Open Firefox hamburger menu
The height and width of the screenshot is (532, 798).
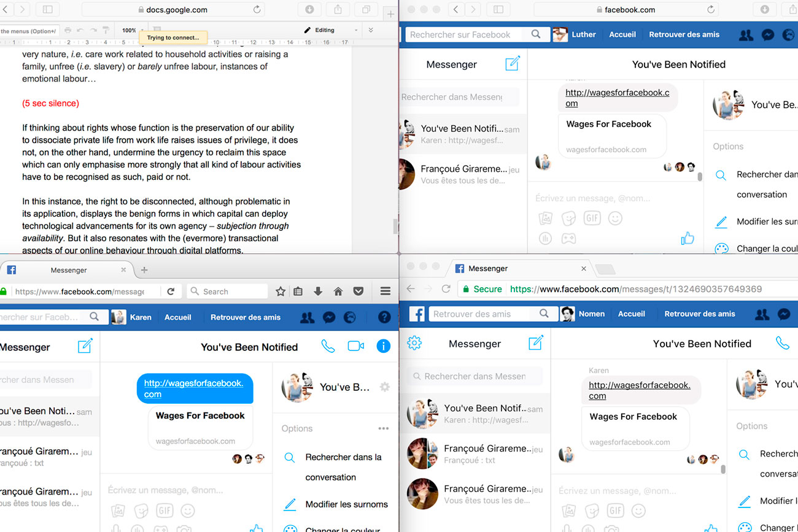[385, 291]
